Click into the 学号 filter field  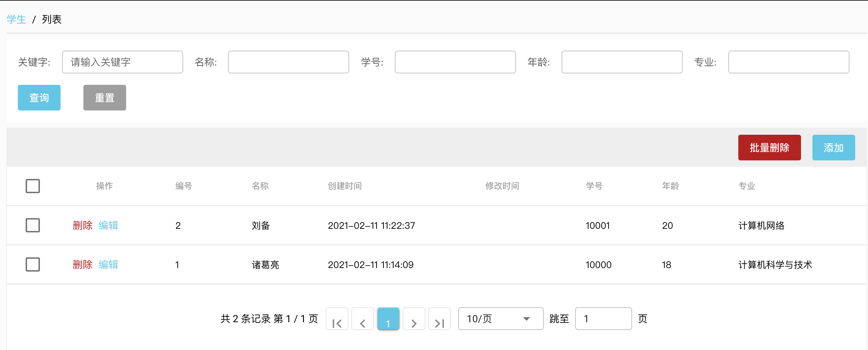click(455, 62)
